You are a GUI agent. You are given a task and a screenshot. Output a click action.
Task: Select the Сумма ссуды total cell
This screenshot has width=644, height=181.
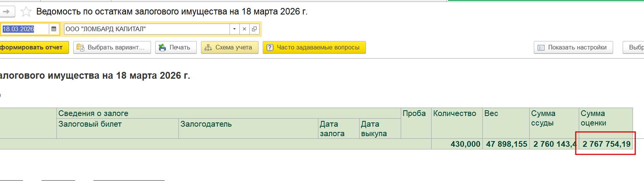pos(554,144)
